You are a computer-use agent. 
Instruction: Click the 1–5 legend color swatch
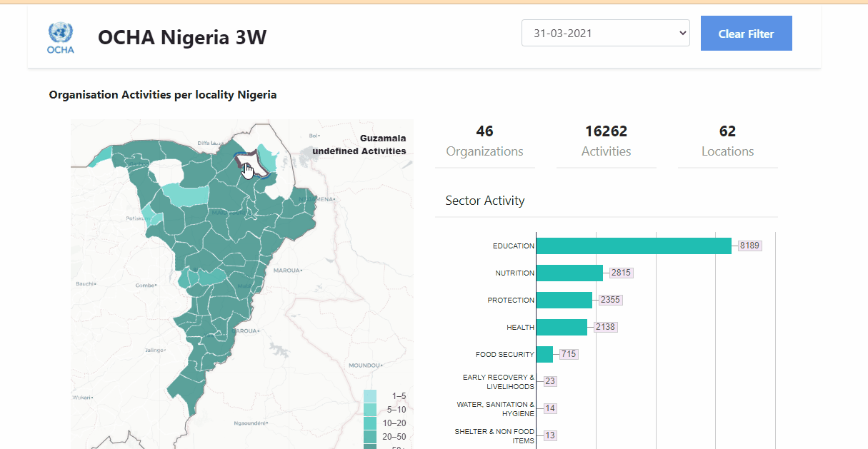pos(370,395)
